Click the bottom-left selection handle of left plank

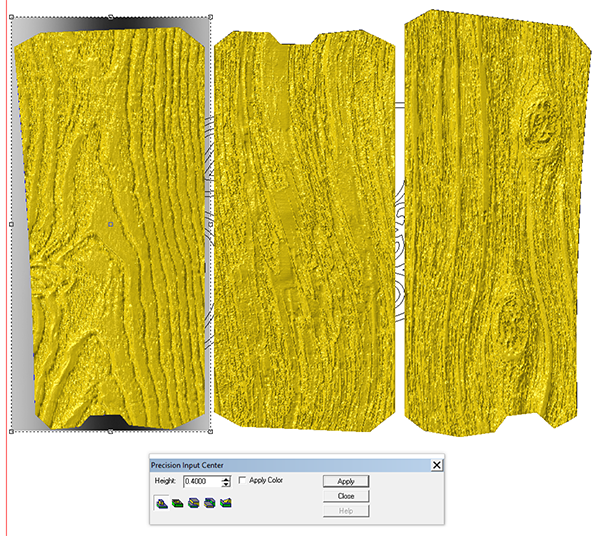pyautogui.click(x=11, y=432)
